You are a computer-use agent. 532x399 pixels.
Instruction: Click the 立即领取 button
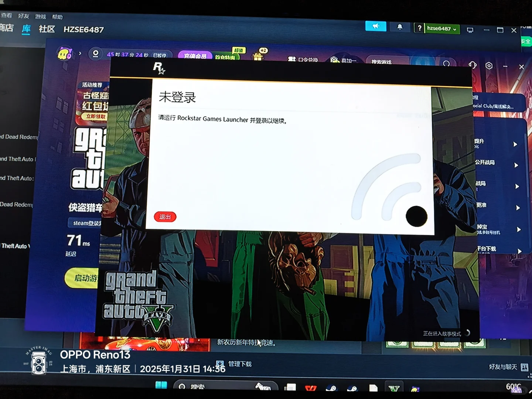[x=96, y=117]
